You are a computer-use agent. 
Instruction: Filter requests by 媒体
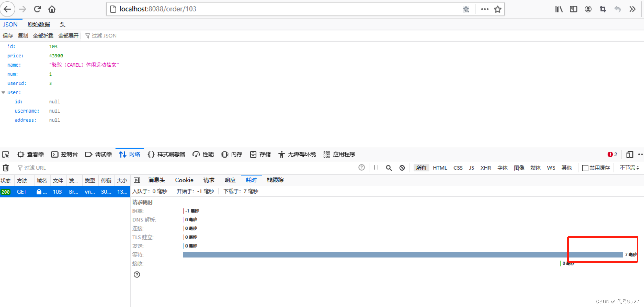coord(536,168)
